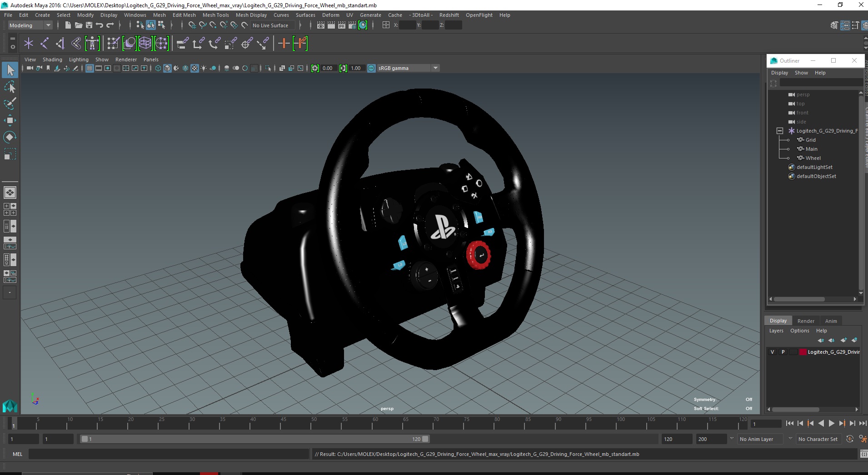Toggle textured checker display icon

(195, 68)
